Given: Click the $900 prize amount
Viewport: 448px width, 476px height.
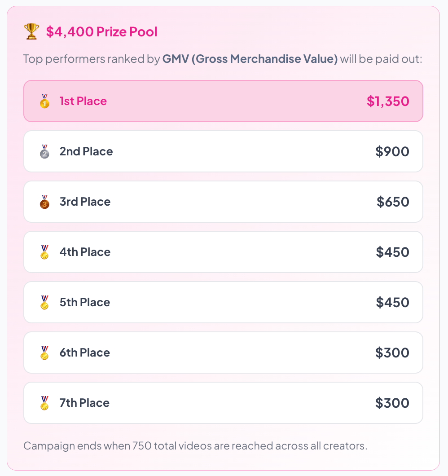Looking at the screenshot, I should (x=392, y=151).
